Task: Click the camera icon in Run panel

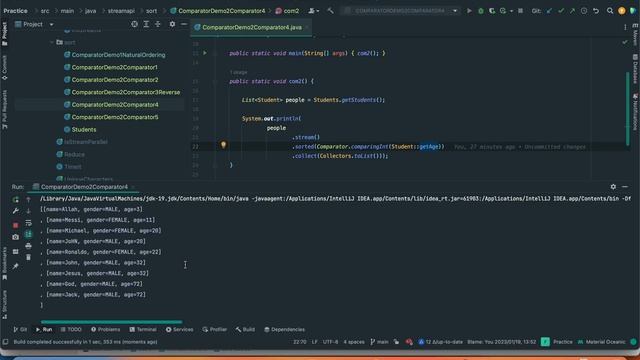Action: (x=16, y=237)
